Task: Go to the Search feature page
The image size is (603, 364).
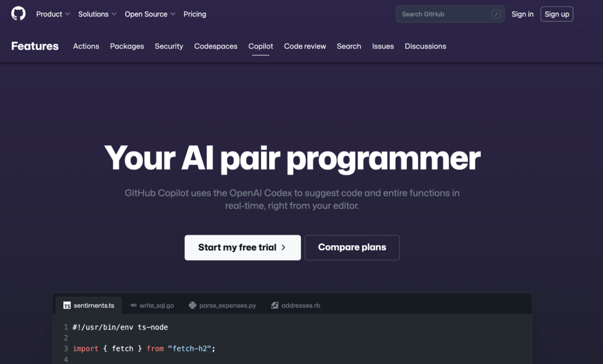Action: [349, 46]
